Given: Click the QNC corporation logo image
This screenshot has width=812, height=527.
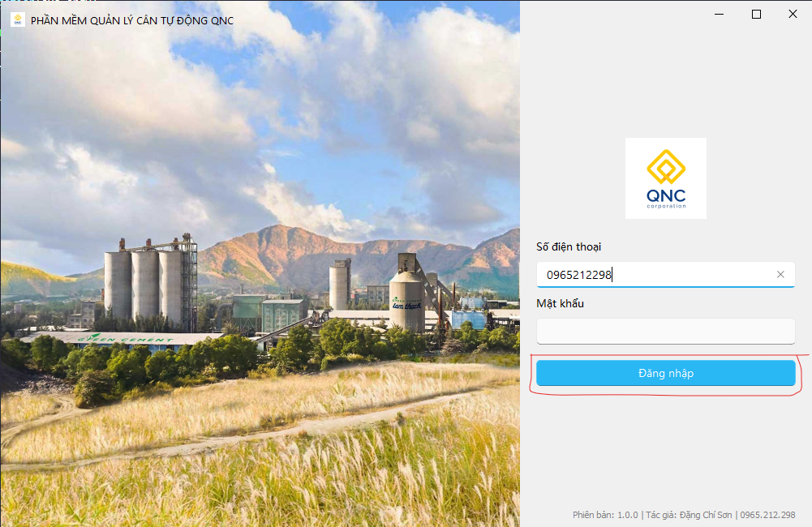Looking at the screenshot, I should (666, 178).
